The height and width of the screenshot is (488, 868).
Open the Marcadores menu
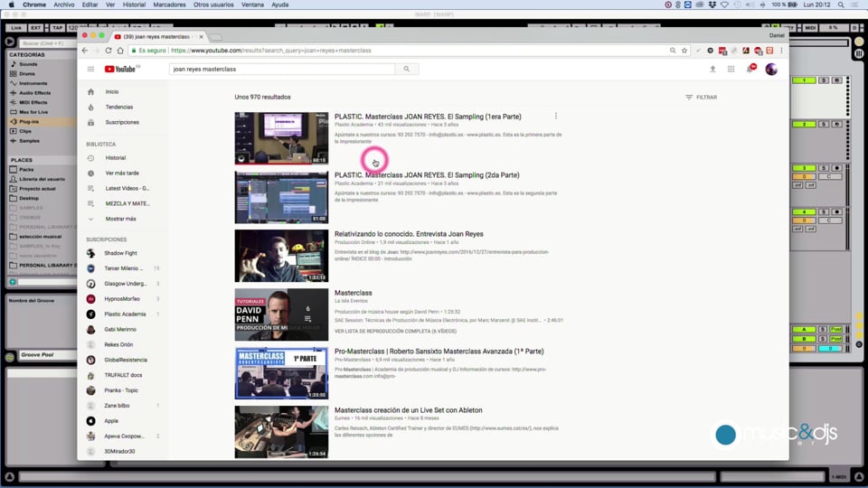[x=169, y=5]
